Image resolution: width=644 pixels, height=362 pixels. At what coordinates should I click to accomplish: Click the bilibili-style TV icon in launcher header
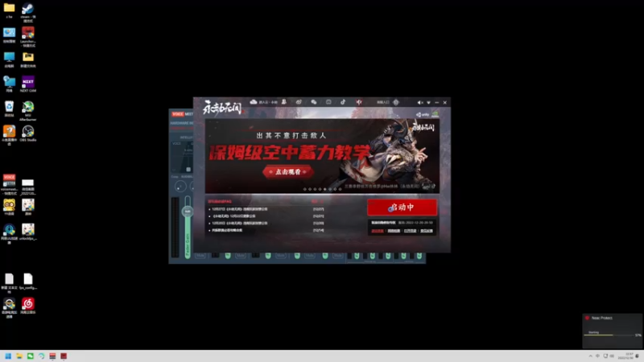(x=328, y=102)
